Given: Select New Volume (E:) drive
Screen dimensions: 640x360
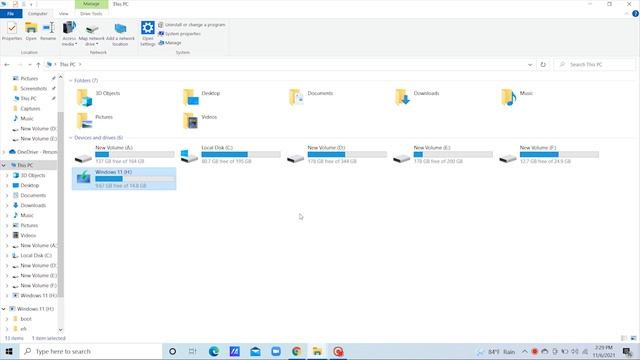Looking at the screenshot, I should 442,154.
